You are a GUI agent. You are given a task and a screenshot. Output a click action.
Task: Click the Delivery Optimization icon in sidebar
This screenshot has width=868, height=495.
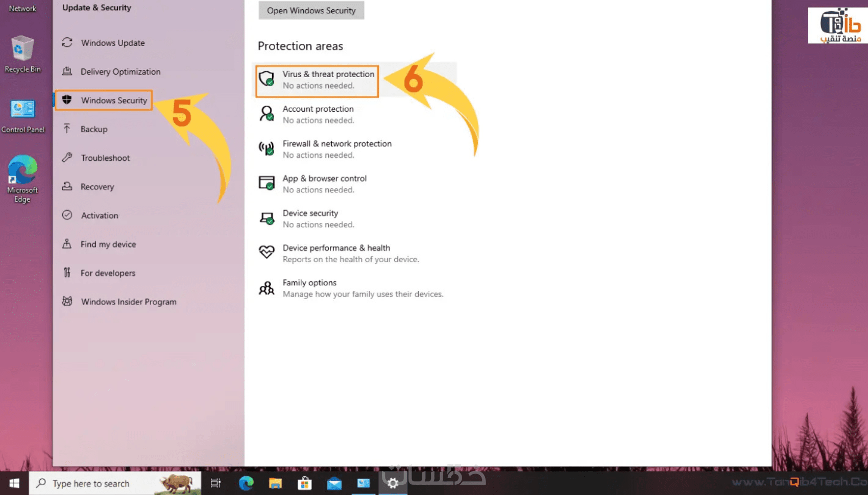click(67, 71)
